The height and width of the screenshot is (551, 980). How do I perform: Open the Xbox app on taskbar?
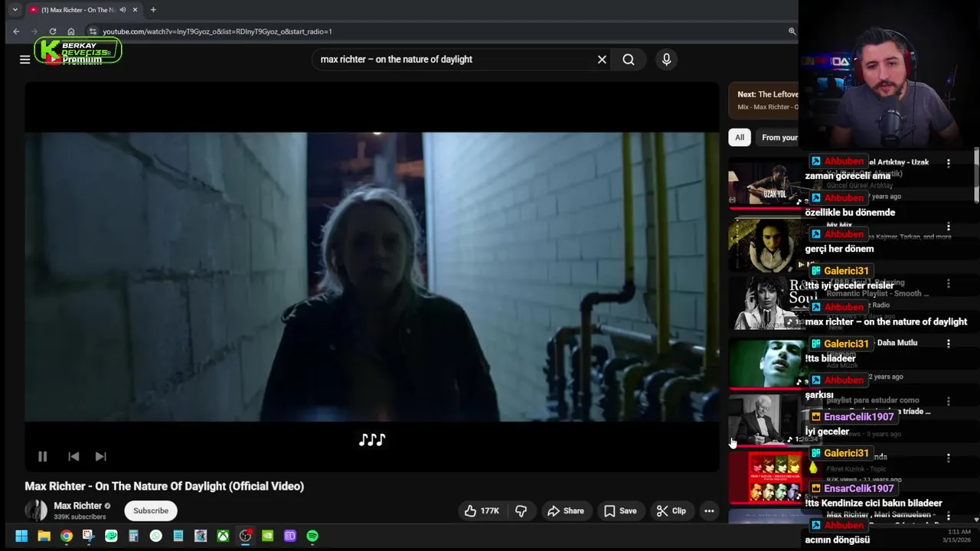click(x=223, y=536)
